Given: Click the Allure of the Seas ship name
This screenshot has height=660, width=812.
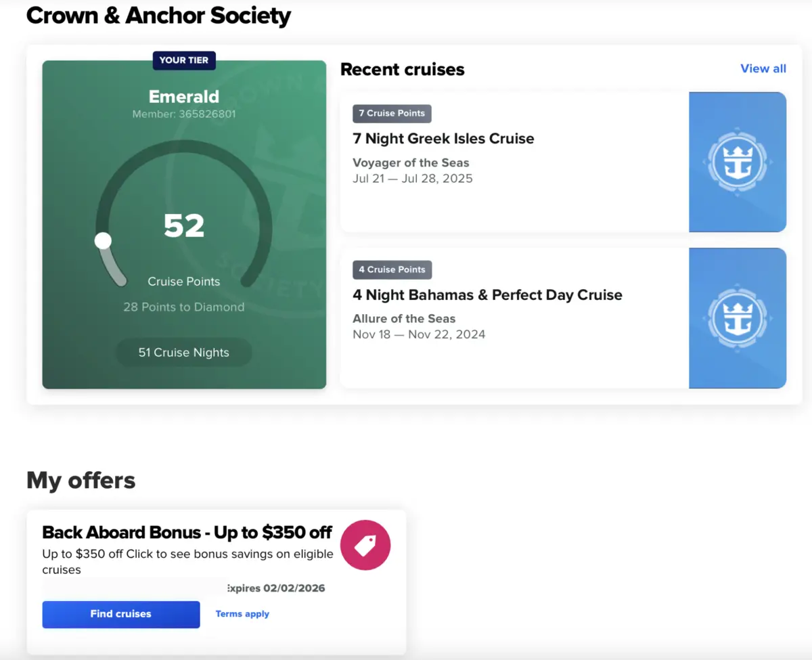Looking at the screenshot, I should [404, 318].
